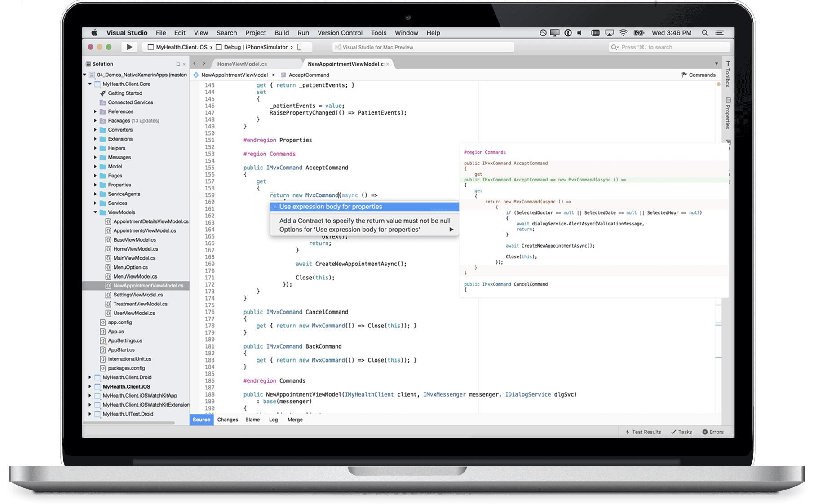814x504 pixels.
Task: Switch to the Changes view tab
Action: coord(227,420)
